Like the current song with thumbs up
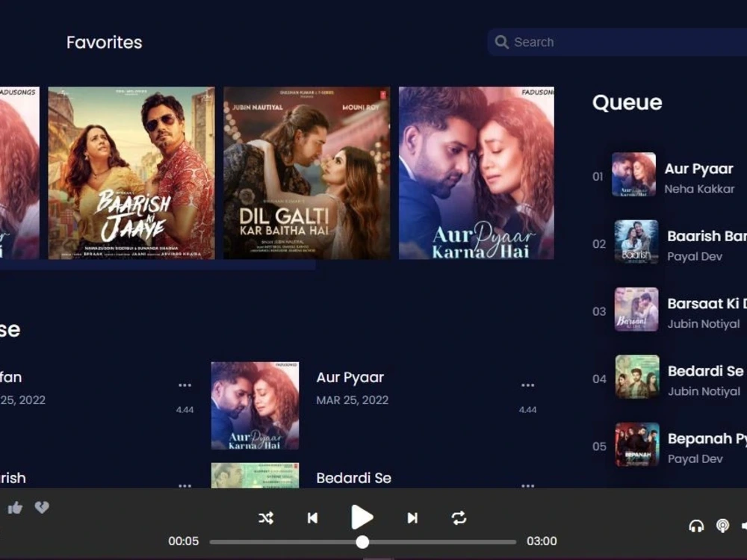This screenshot has width=747, height=560. point(15,508)
